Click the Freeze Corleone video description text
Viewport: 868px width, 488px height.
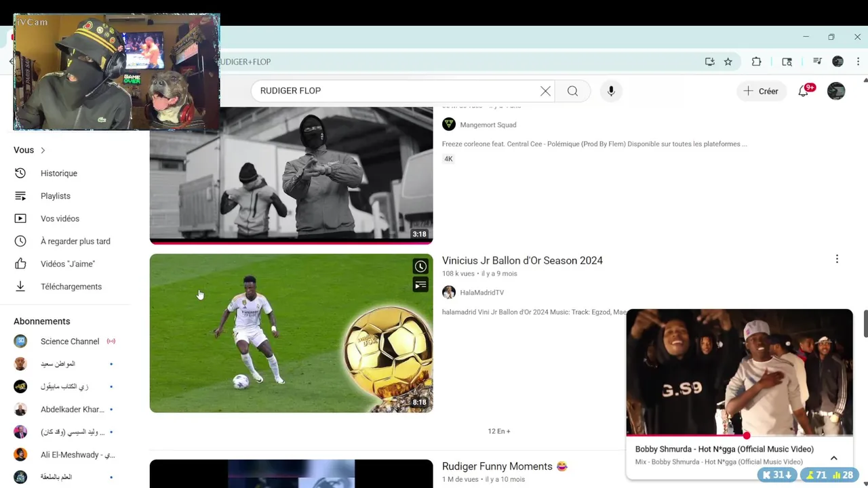[594, 144]
